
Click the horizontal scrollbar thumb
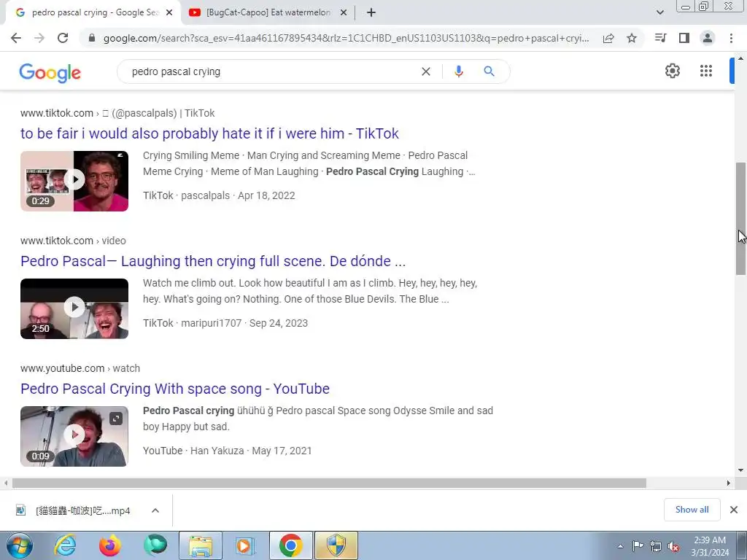(x=329, y=483)
